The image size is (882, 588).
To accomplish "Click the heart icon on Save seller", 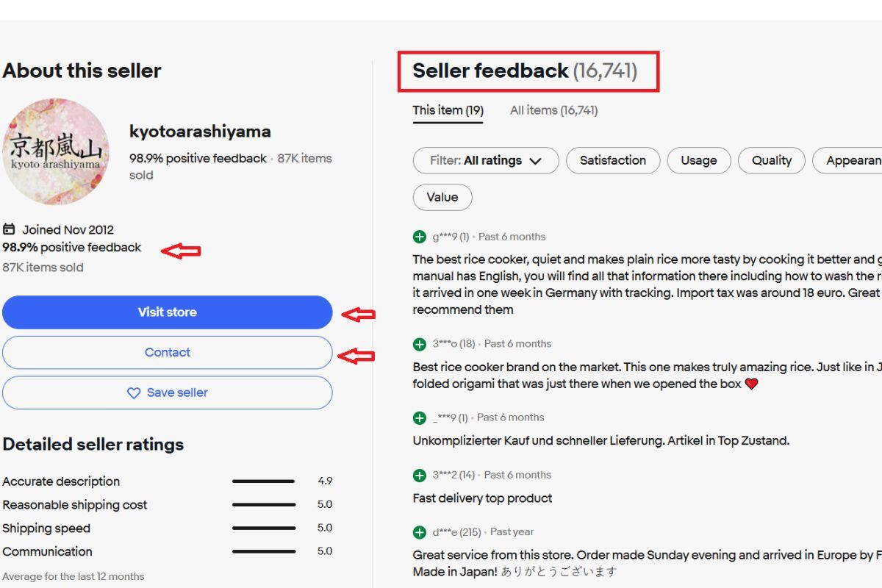I will (x=134, y=393).
